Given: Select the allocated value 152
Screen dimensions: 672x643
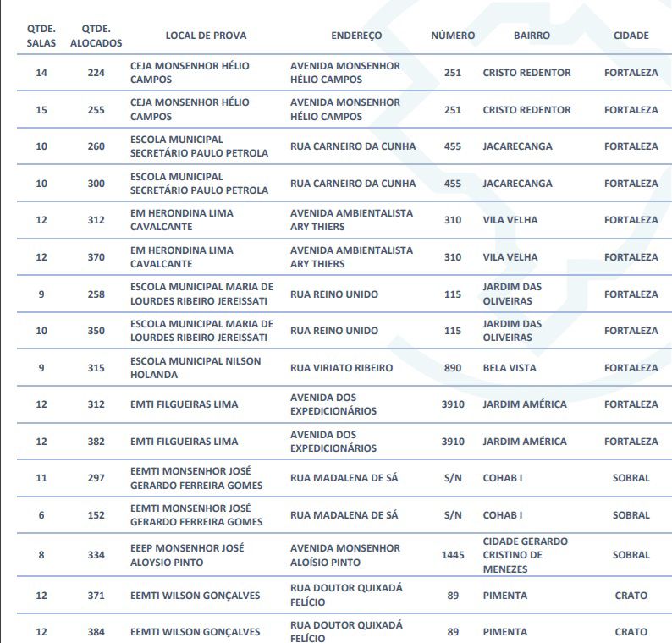Looking at the screenshot, I should click(x=96, y=515).
